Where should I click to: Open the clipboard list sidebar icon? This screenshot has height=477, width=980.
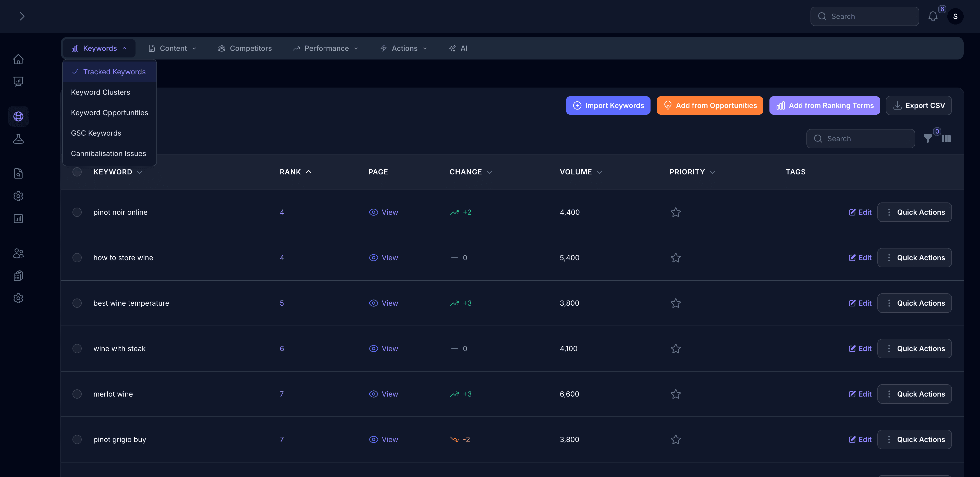click(x=18, y=276)
